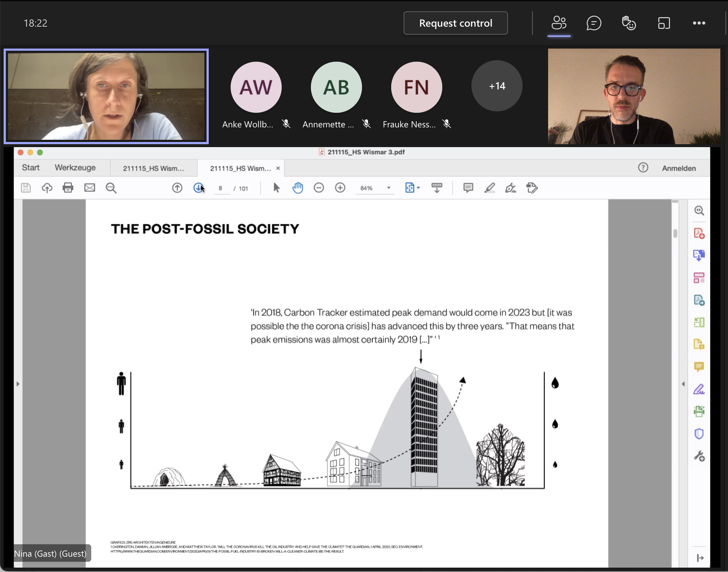Open the raise hand reactions menu

(x=629, y=23)
